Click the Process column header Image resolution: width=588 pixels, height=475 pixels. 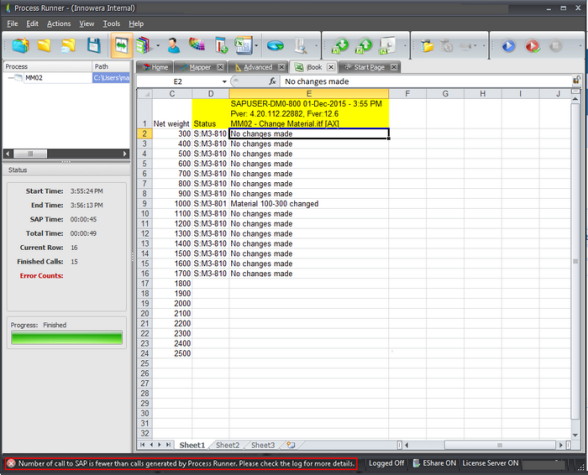47,66
